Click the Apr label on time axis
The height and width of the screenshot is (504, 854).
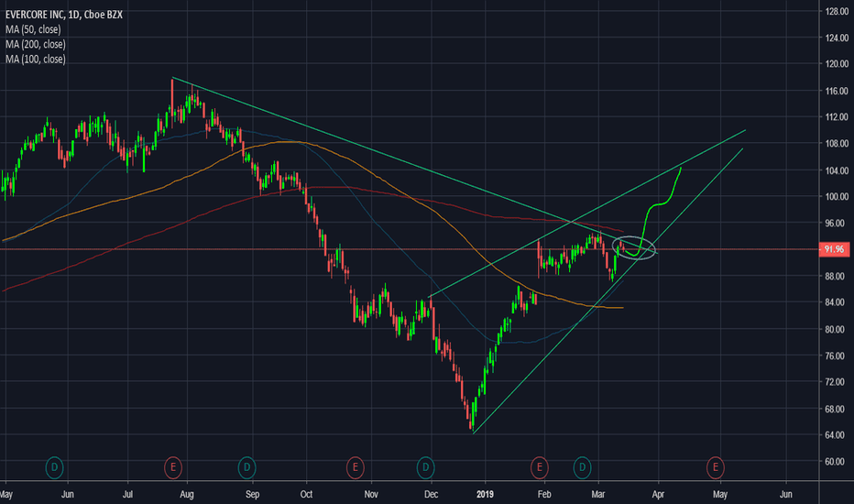click(x=658, y=494)
